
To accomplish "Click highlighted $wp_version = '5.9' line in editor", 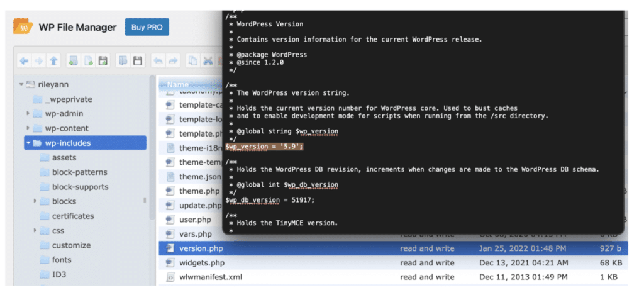I will coord(264,147).
